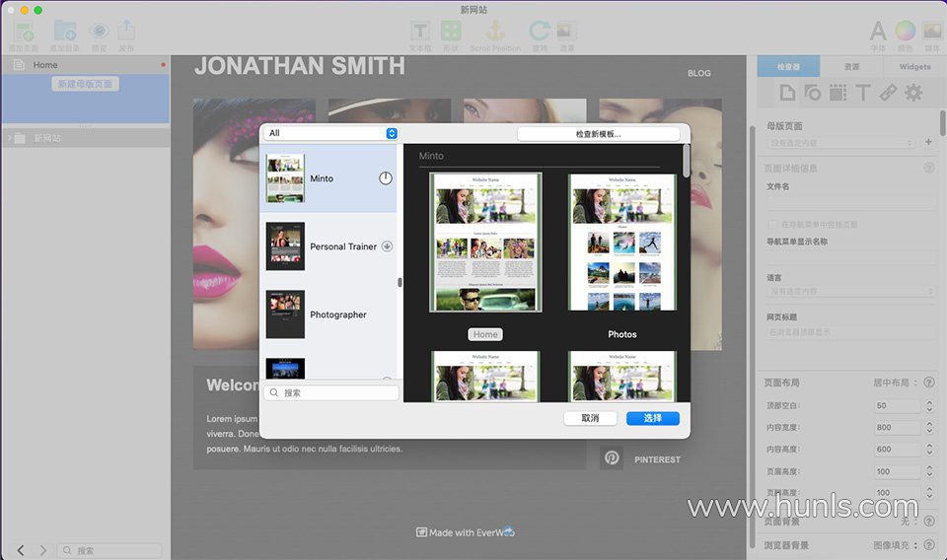The image size is (947, 560).
Task: Switch to the 检查器 inspector tab
Action: 788,66
